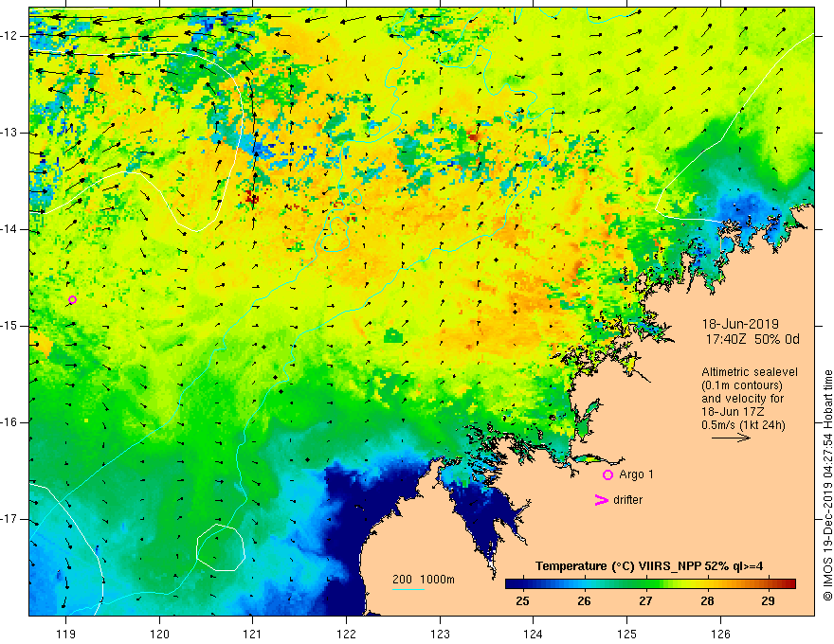Click the -13 latitude axis label
The height and width of the screenshot is (644, 834).
click(x=9, y=133)
